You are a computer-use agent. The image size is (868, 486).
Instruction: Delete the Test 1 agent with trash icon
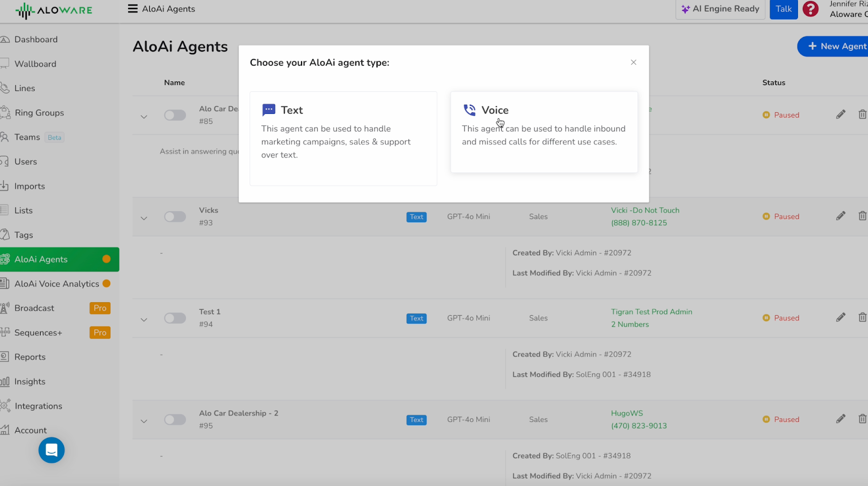(x=862, y=317)
